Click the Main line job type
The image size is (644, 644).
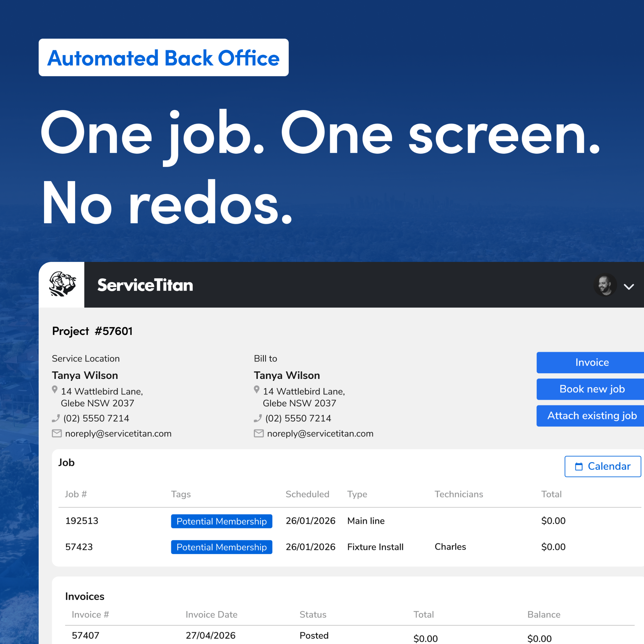[x=366, y=521]
